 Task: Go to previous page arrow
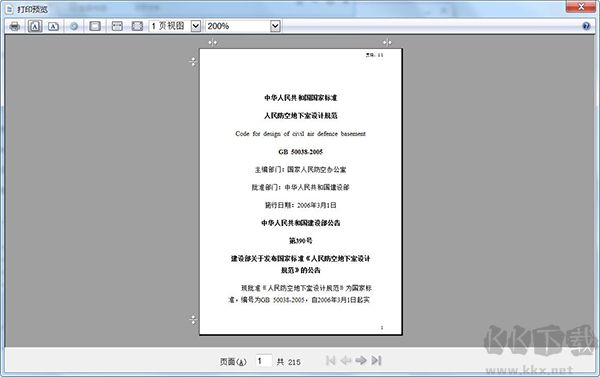(346, 361)
